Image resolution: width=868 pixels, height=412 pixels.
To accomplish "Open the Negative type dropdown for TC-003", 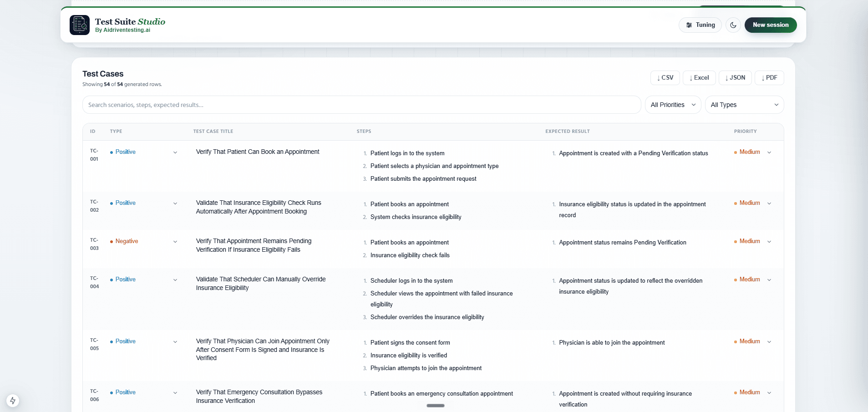I will (144, 241).
